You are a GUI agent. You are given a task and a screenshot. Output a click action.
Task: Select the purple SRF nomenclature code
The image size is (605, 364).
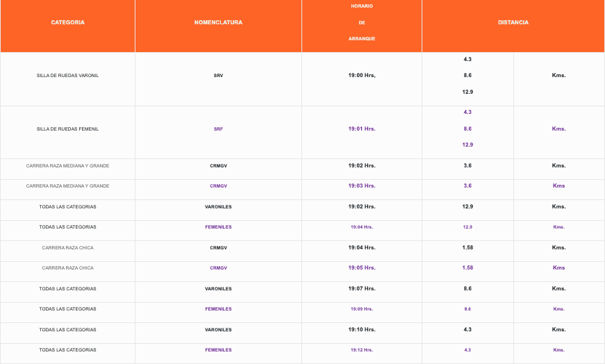click(x=218, y=129)
